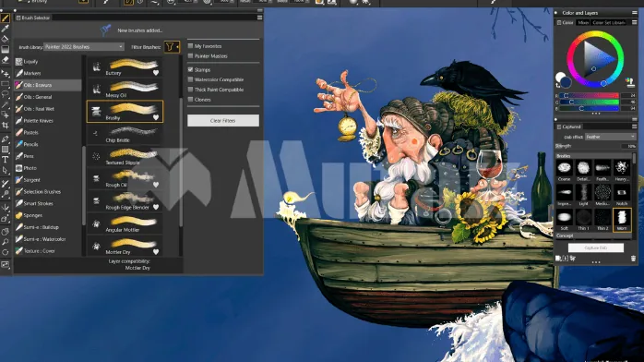Screen dimensions: 644x362
Task: Click the Clear Filters button
Action: click(223, 120)
